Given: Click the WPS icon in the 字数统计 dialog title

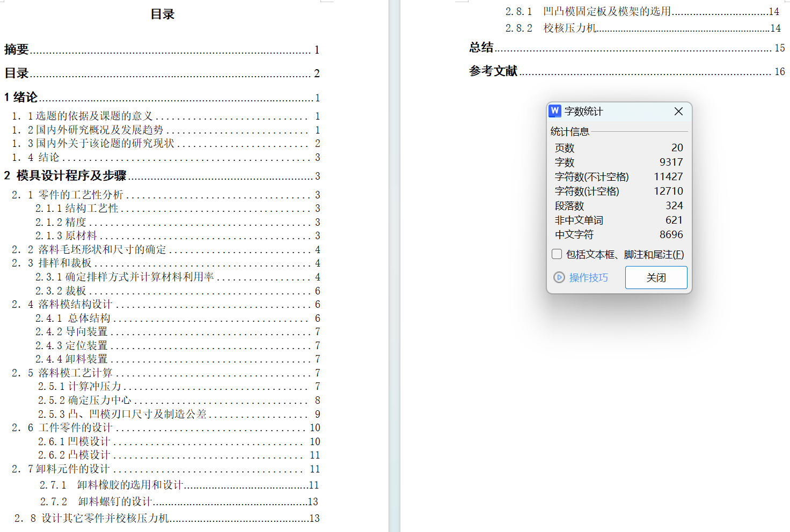Looking at the screenshot, I should 555,111.
